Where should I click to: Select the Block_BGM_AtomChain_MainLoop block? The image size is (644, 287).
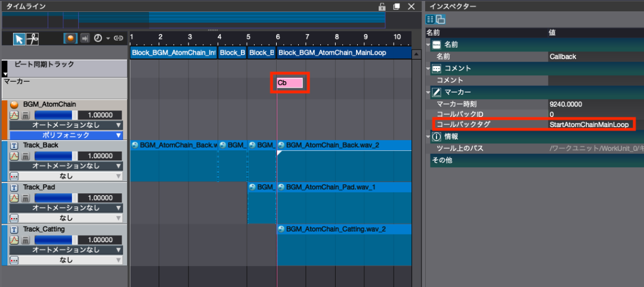pyautogui.click(x=343, y=53)
